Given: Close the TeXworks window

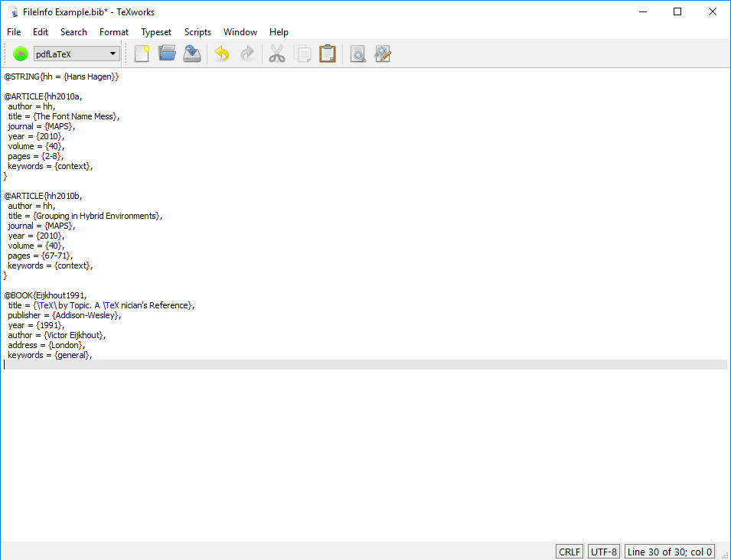Looking at the screenshot, I should click(713, 12).
